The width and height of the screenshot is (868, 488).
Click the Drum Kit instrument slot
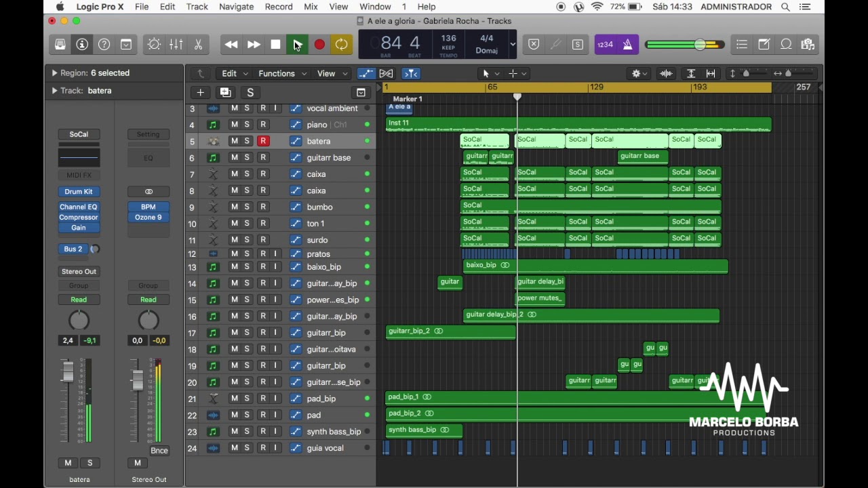pyautogui.click(x=79, y=192)
